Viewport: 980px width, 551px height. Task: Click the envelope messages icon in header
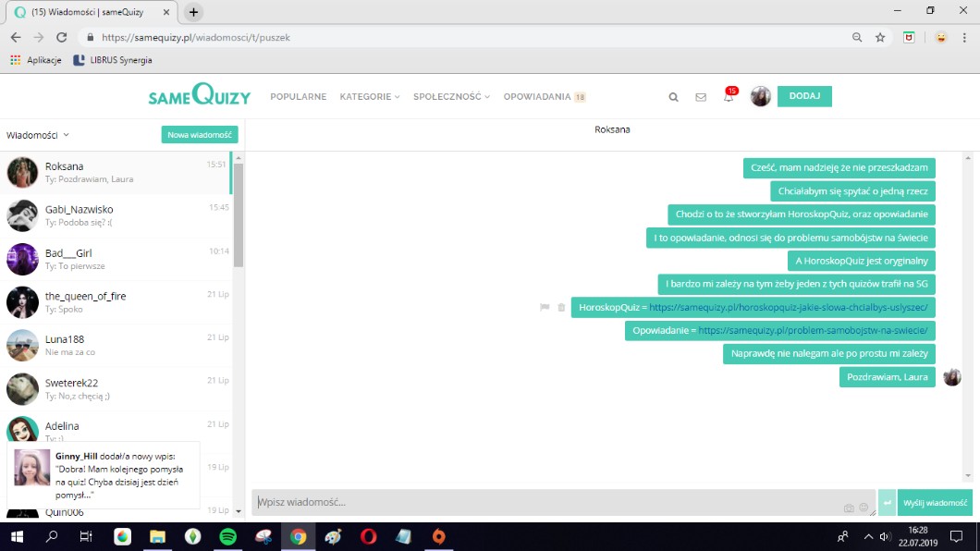[701, 97]
